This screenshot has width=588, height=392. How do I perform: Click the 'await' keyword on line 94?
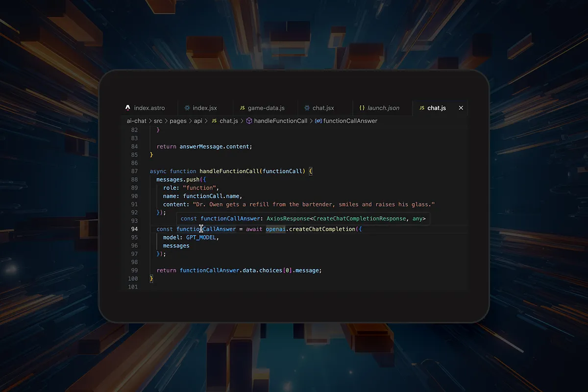(254, 229)
